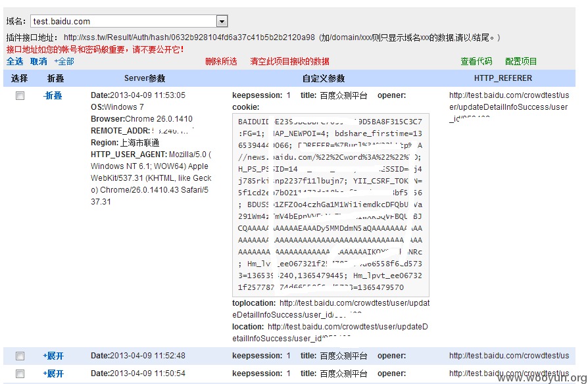Viewport: 588px width, 384px height.
Task: Expand the 11:52:48 record with +展开
Action: pyautogui.click(x=53, y=356)
